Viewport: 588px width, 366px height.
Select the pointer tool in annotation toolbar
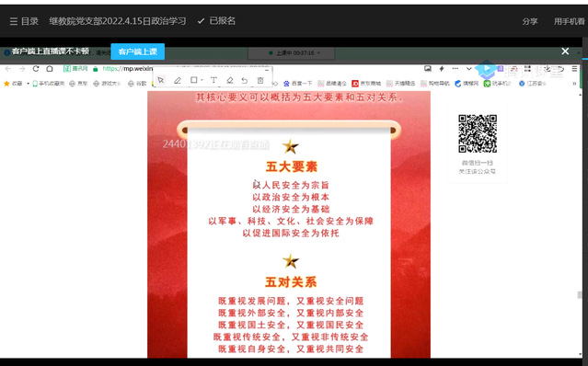tap(161, 80)
